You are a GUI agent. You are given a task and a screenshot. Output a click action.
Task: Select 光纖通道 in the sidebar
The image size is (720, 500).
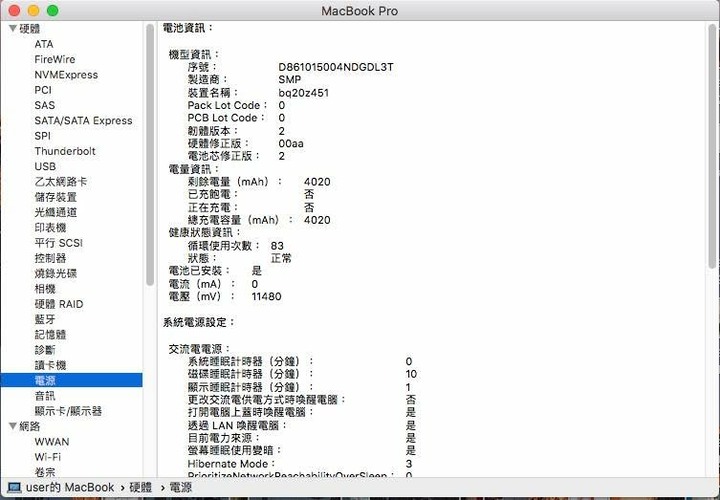[56, 212]
